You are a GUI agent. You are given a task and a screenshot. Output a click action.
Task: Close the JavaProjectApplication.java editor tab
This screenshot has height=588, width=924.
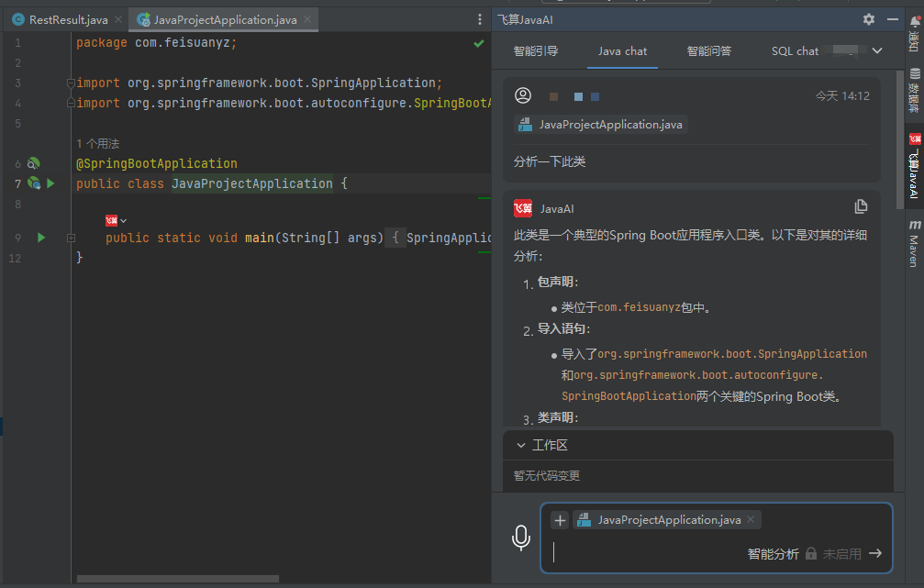[307, 19]
